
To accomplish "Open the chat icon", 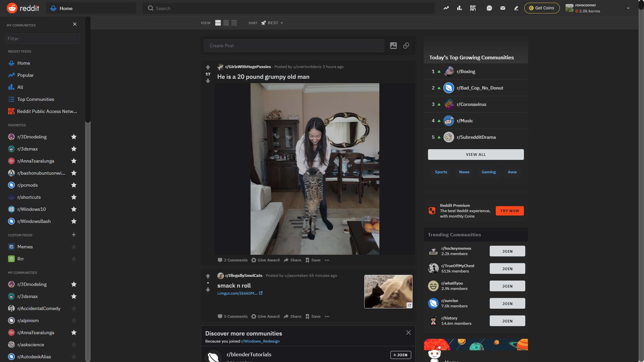I will click(x=489, y=8).
